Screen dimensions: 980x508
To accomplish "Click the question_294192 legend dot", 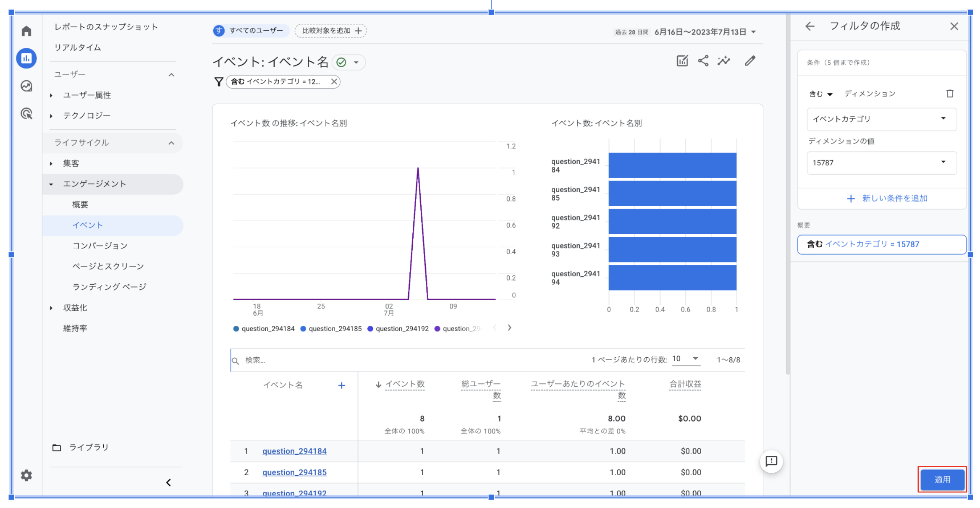I will click(x=370, y=329).
